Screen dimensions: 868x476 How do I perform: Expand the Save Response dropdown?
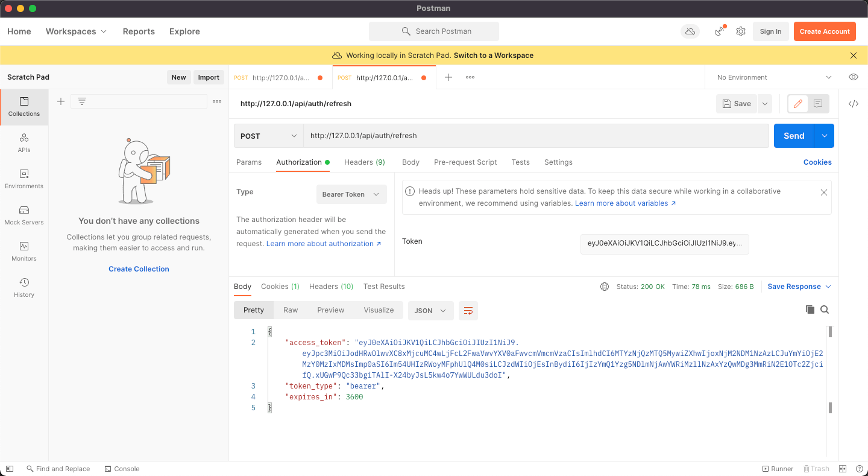799,287
